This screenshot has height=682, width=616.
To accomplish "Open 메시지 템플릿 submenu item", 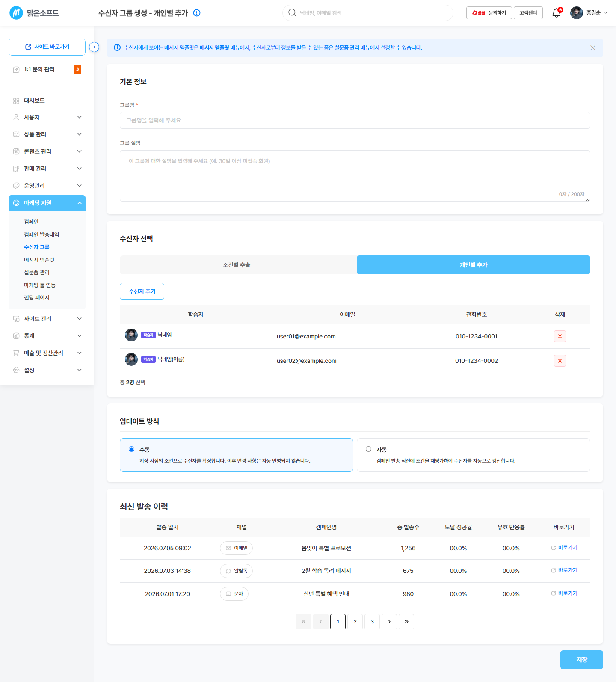I will (x=39, y=260).
